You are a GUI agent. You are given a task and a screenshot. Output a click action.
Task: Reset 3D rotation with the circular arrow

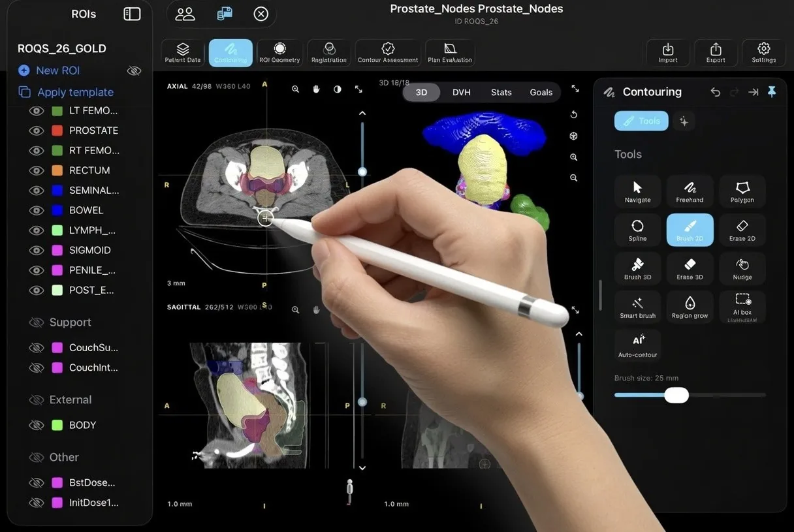point(573,115)
